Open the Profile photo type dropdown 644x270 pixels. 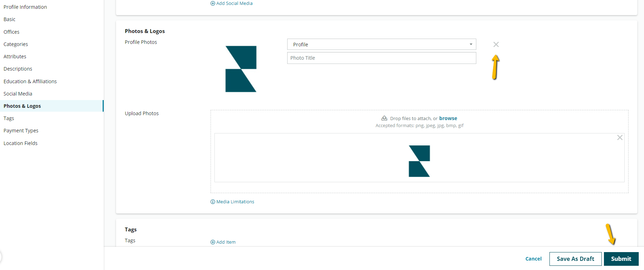click(x=381, y=45)
